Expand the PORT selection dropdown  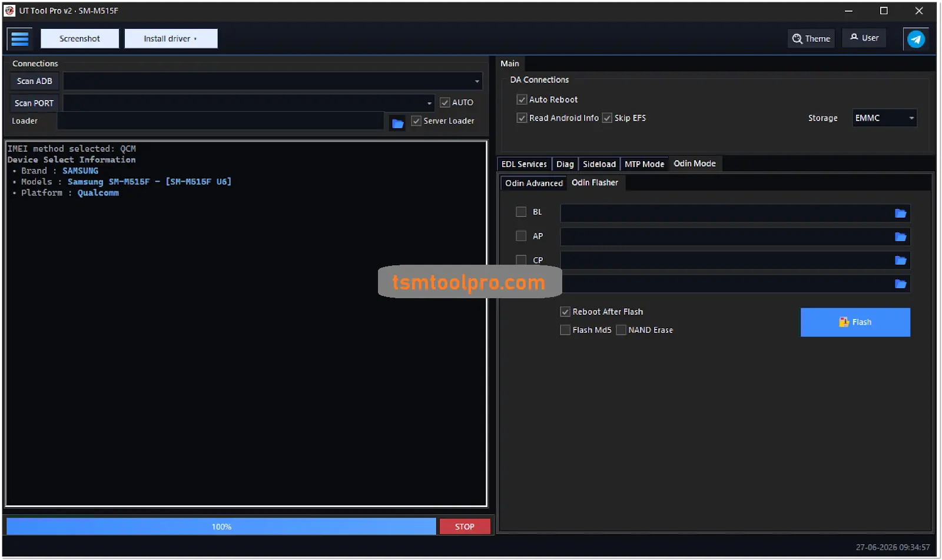(429, 103)
